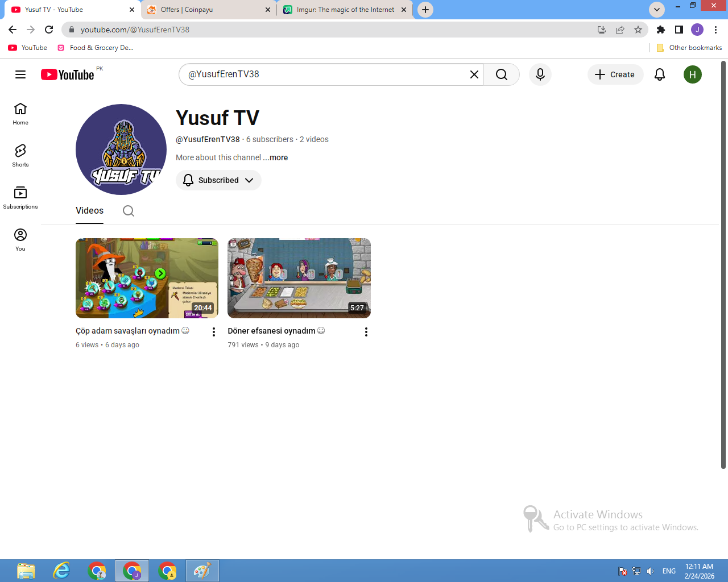Open the YouTube bookmark
The width and height of the screenshot is (728, 582).
[28, 48]
